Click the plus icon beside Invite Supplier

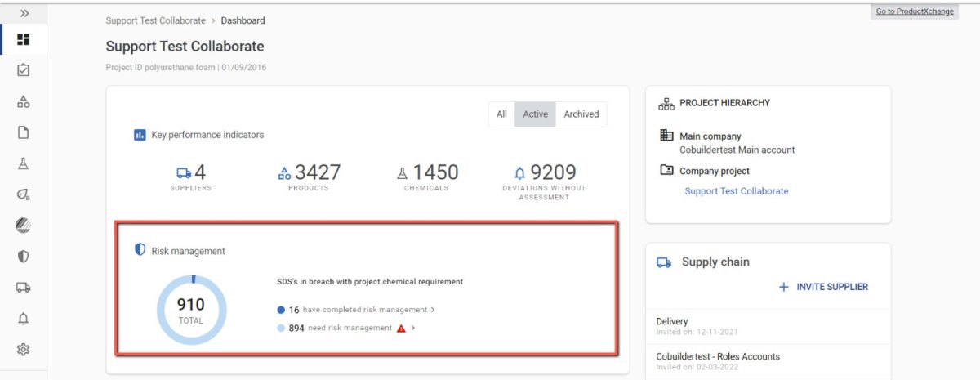tap(783, 287)
